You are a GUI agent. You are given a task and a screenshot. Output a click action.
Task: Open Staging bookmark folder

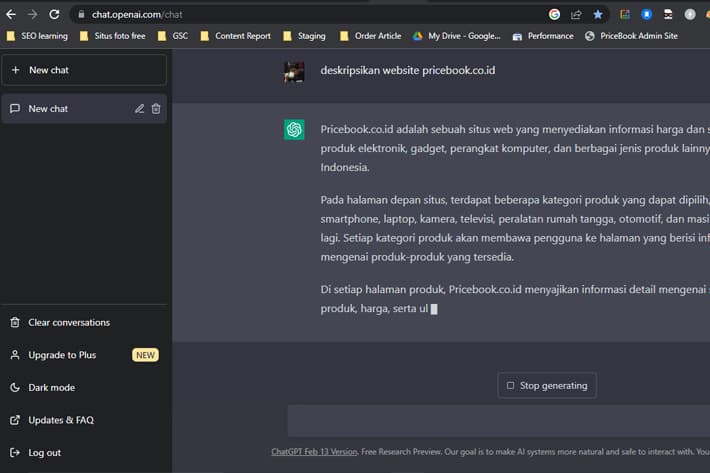click(304, 36)
